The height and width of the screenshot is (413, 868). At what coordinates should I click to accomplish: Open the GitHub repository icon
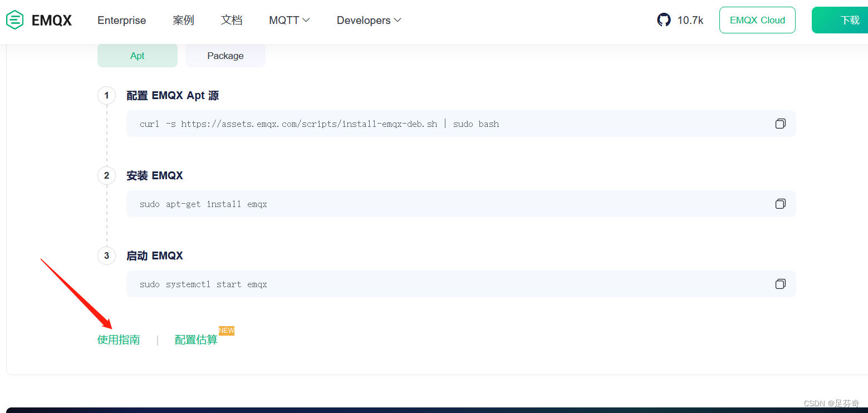coord(664,20)
